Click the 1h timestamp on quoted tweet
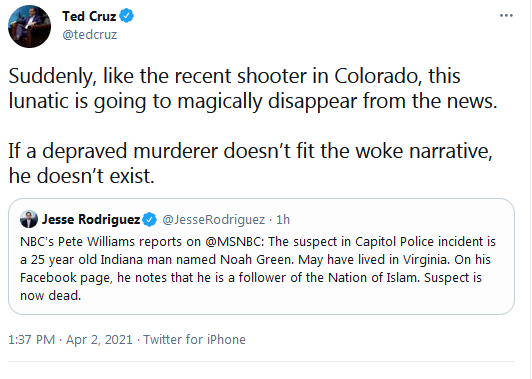 click(283, 220)
